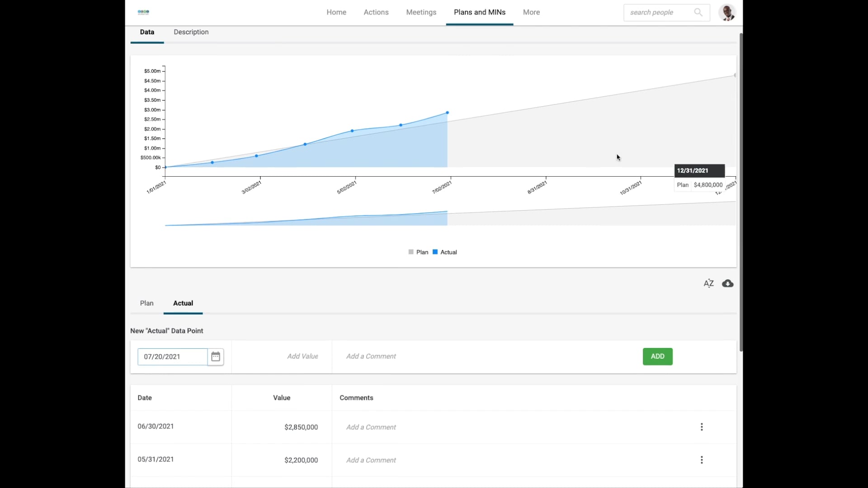This screenshot has height=488, width=868.
Task: Add a comment to 05/31/2021 row
Action: [371, 460]
